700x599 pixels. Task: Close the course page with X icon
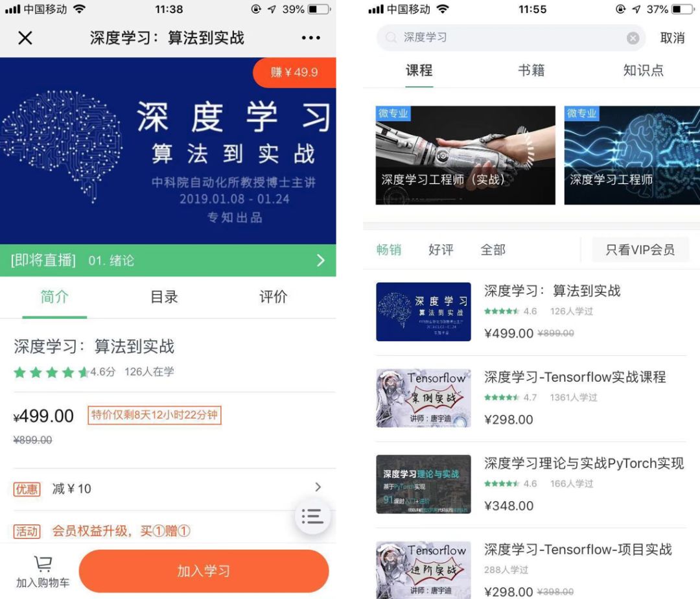coord(25,38)
